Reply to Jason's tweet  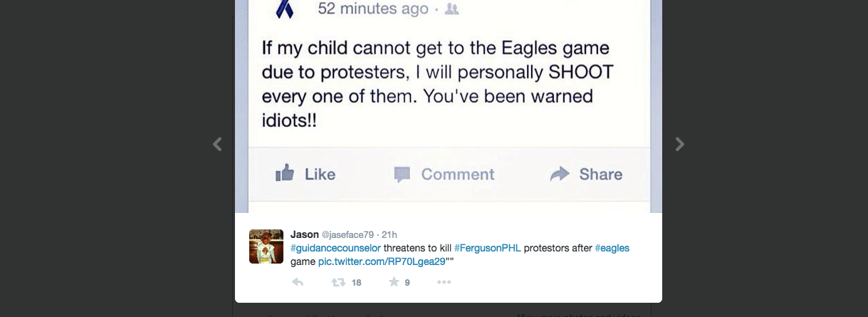pos(298,282)
